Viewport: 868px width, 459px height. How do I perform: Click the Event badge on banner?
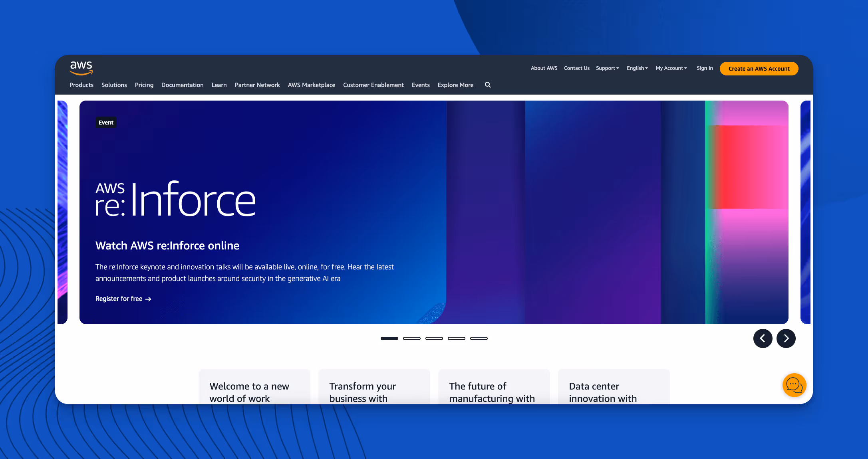[106, 123]
